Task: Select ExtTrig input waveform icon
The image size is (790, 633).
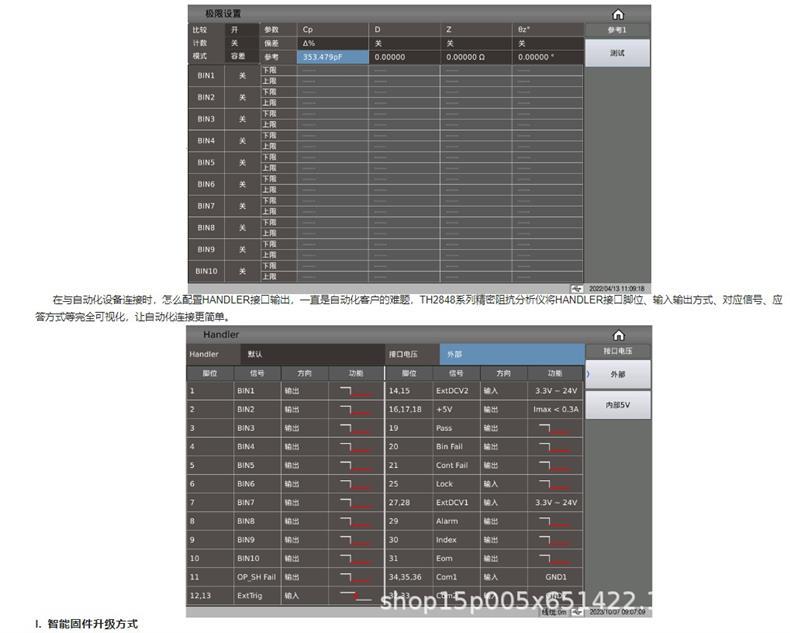Action: pyautogui.click(x=357, y=596)
